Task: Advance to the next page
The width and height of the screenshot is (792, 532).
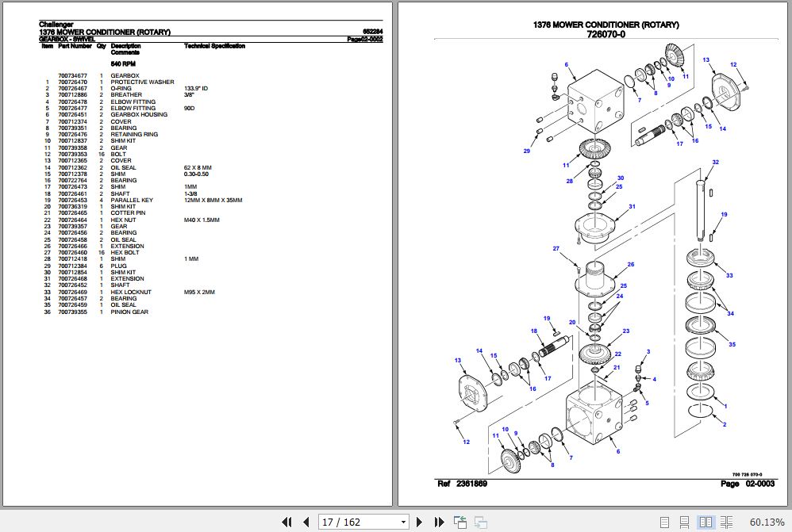Action: (x=421, y=522)
